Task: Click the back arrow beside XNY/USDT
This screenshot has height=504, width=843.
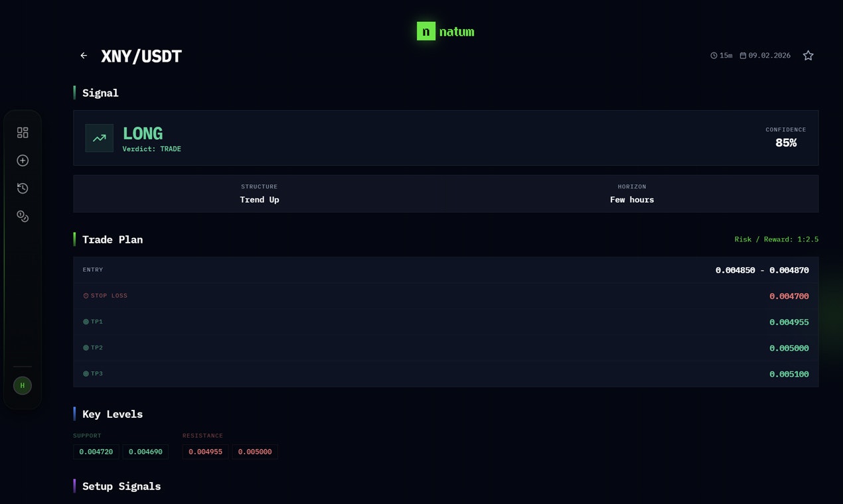Action: [84, 56]
